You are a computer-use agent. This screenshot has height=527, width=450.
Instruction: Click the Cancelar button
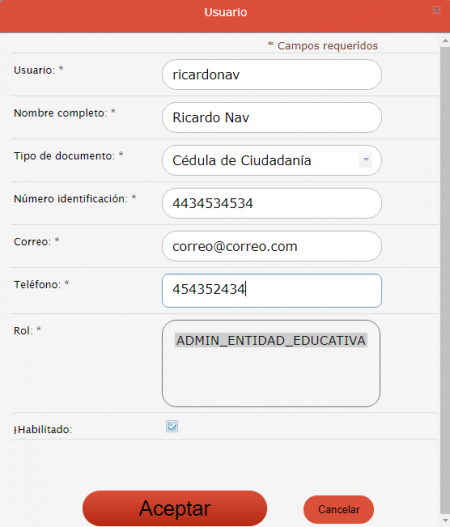pyautogui.click(x=338, y=509)
